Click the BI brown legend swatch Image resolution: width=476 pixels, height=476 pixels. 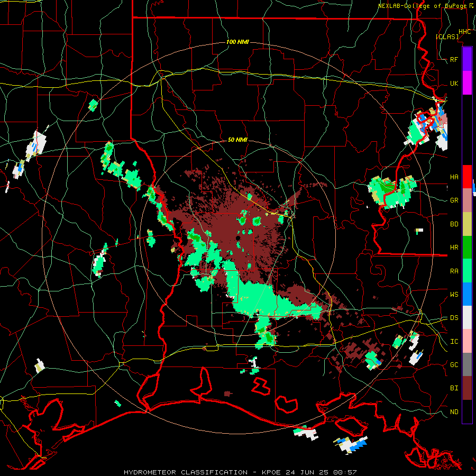pos(467,388)
